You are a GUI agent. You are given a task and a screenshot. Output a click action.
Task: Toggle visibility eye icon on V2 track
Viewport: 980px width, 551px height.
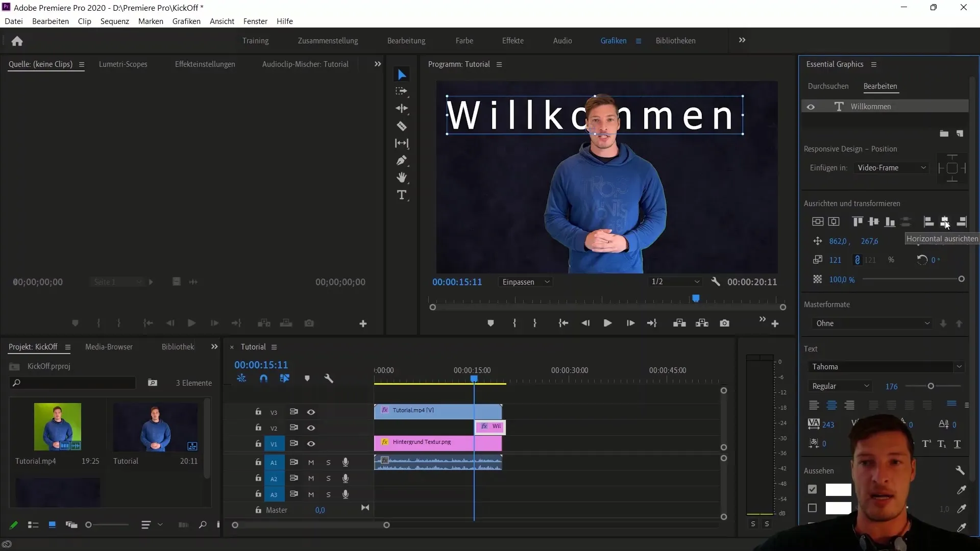[x=311, y=427]
